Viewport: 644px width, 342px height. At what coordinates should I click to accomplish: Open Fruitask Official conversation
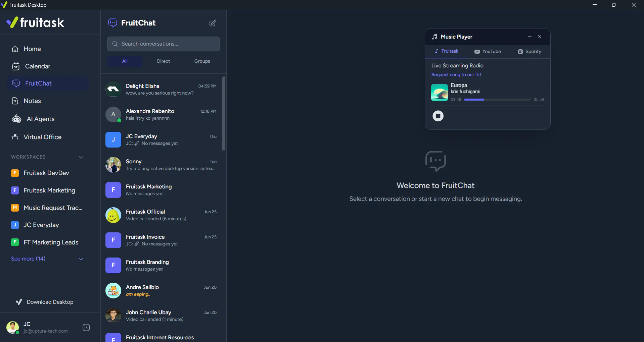click(x=161, y=215)
